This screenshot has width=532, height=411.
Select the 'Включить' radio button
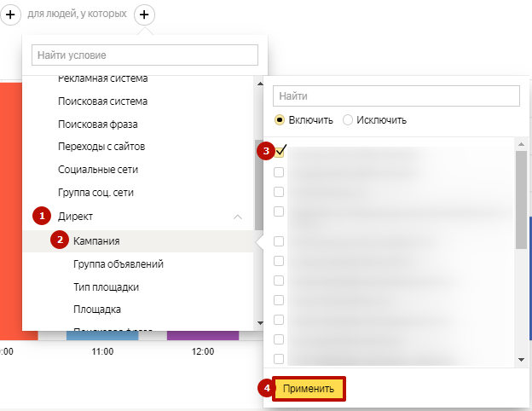pos(280,119)
